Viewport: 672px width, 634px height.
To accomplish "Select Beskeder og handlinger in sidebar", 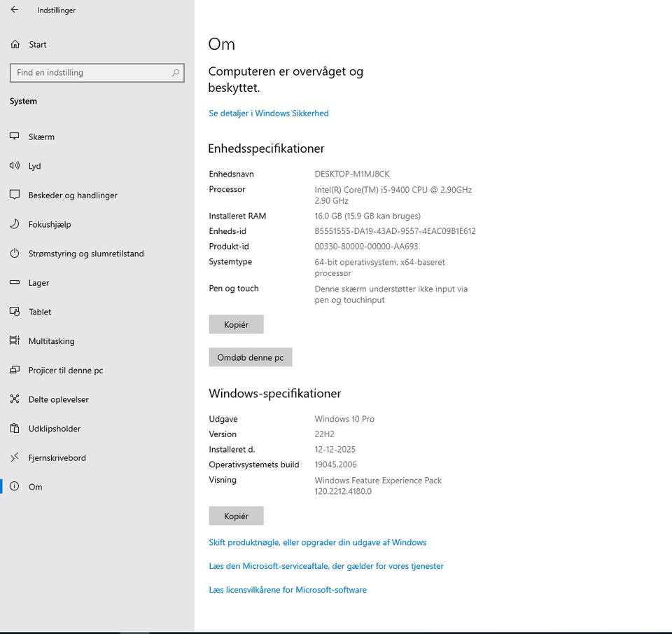I will (x=97, y=195).
